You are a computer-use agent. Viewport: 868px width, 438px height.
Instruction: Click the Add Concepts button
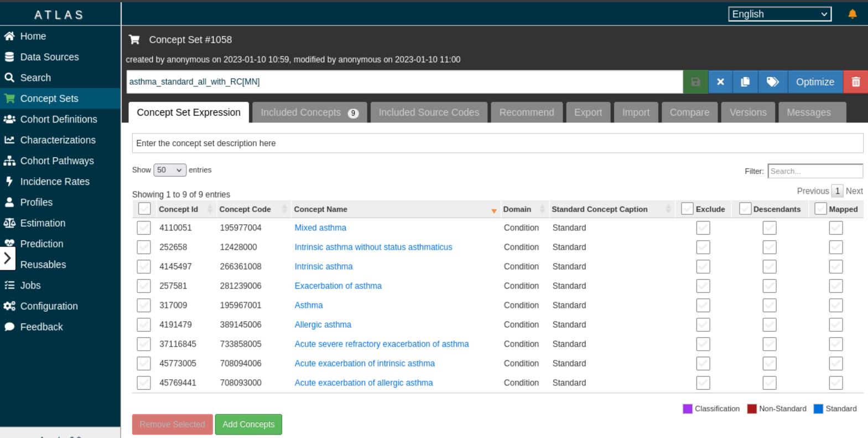[x=248, y=424]
